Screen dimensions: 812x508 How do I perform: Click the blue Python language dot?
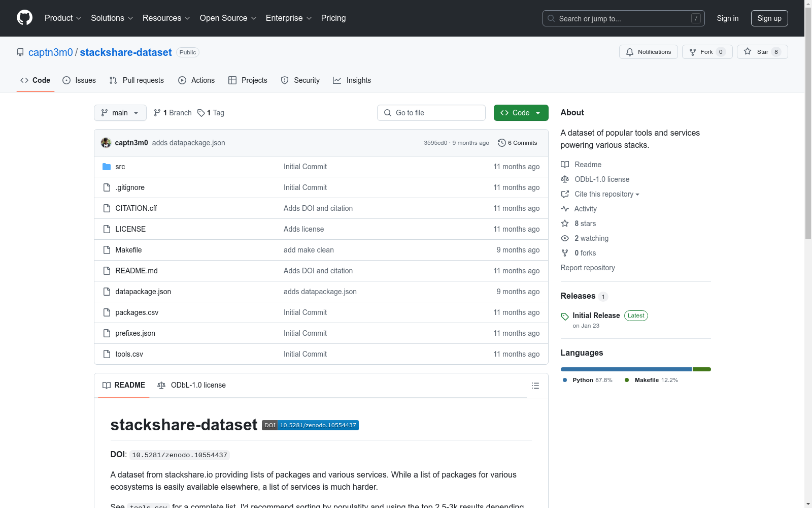coord(565,380)
